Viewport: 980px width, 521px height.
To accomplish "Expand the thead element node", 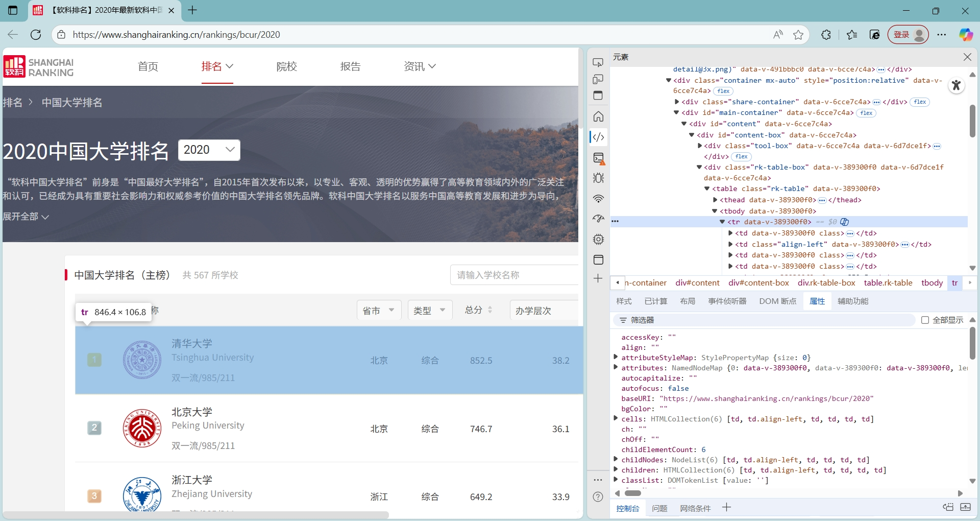I will tap(715, 200).
